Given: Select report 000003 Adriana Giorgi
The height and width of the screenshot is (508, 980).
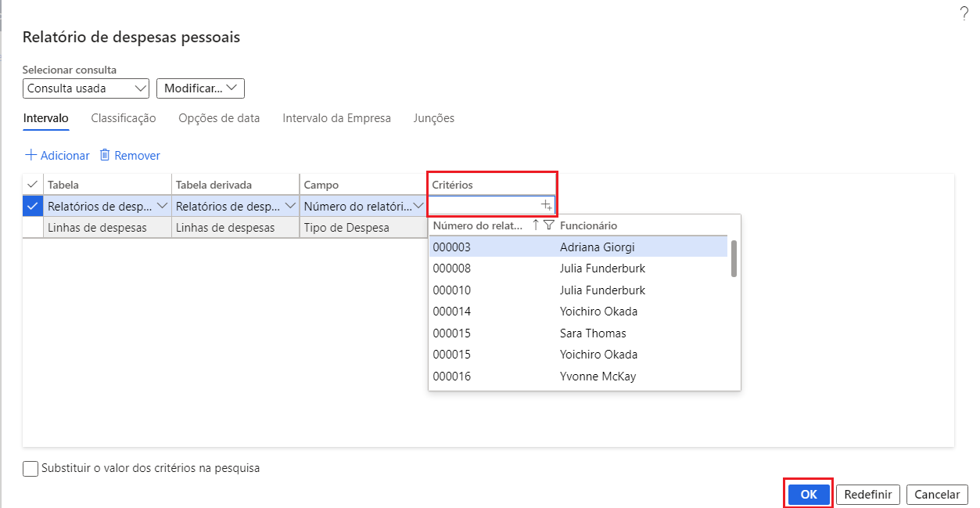Looking at the screenshot, I should click(x=579, y=247).
